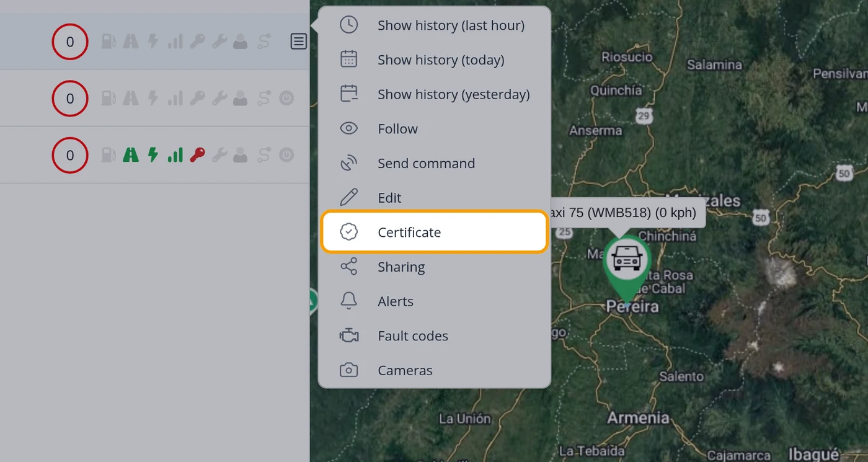This screenshot has width=868, height=462.
Task: Click the Follow eye icon entry
Action: (x=434, y=129)
